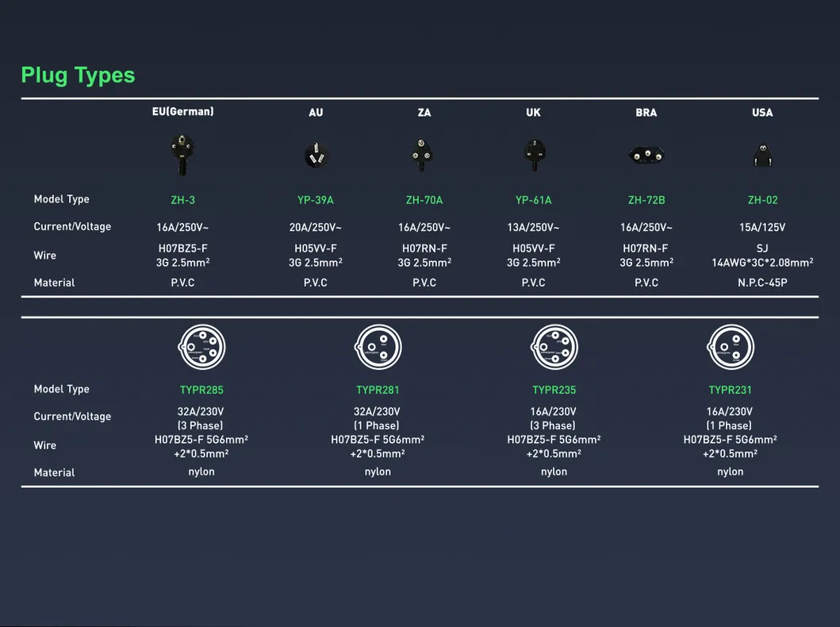Viewport: 840px width, 627px height.
Task: Click the BRA plug image
Action: coord(646,156)
